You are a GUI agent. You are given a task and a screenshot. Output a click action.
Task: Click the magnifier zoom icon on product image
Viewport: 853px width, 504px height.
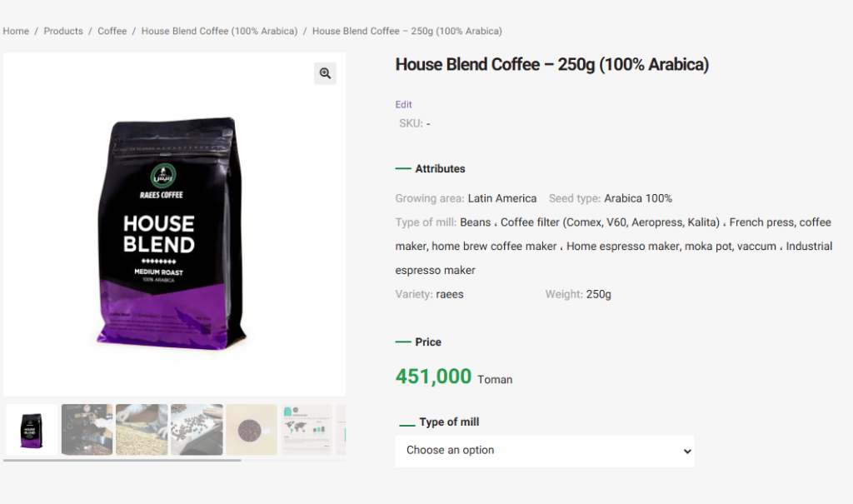(325, 73)
